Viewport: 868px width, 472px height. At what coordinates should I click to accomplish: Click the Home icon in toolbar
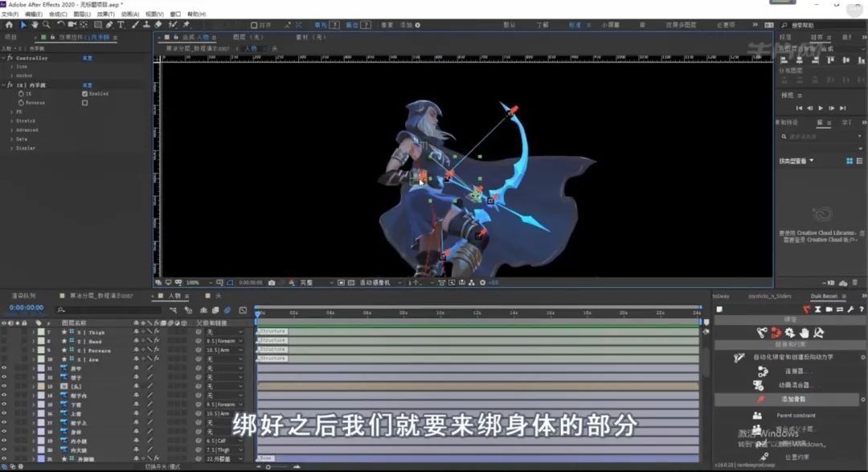(9, 25)
